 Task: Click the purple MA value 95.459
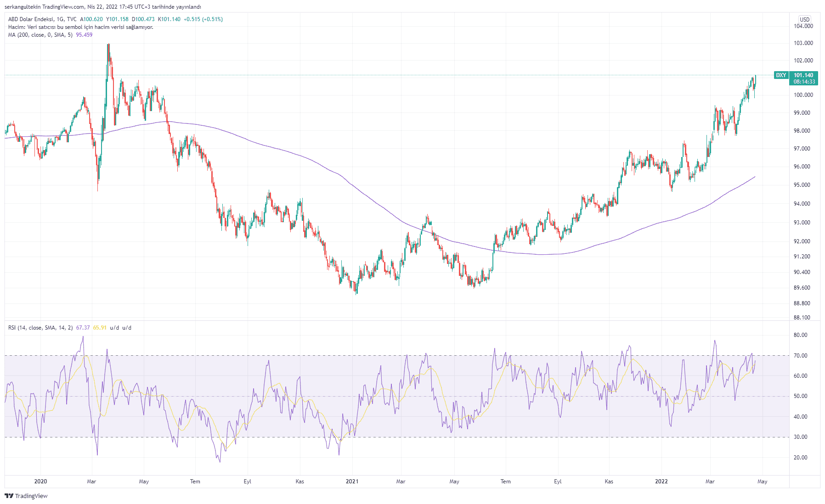pos(84,35)
